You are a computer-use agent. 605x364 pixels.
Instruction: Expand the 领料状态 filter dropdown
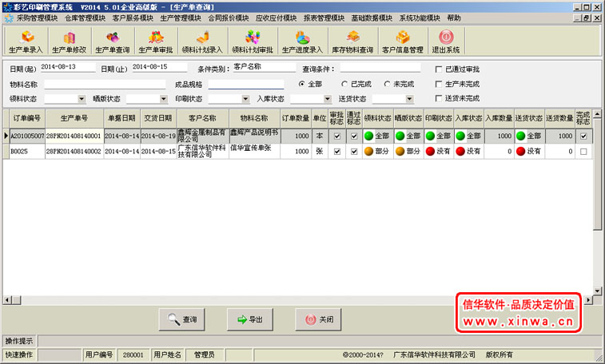pyautogui.click(x=82, y=99)
